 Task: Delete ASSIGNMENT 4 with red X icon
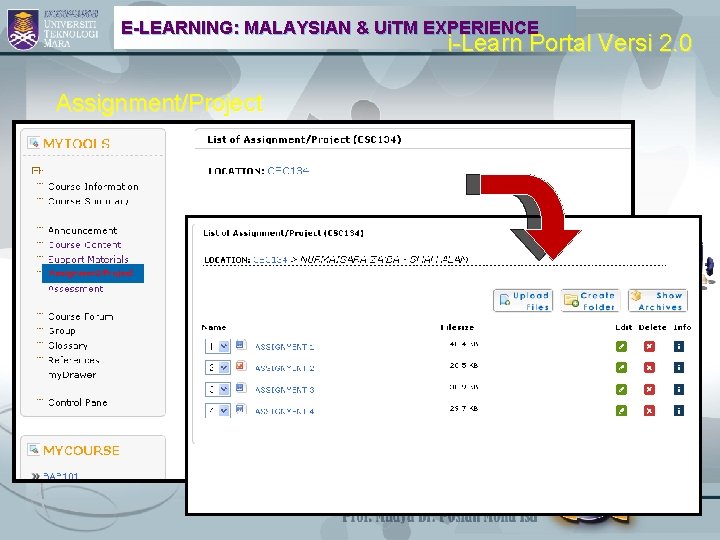[649, 411]
